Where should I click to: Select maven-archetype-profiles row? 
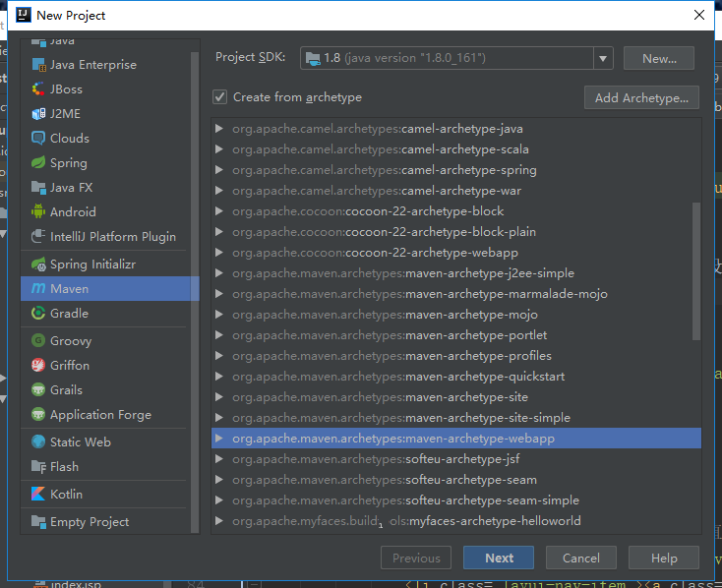456,356
